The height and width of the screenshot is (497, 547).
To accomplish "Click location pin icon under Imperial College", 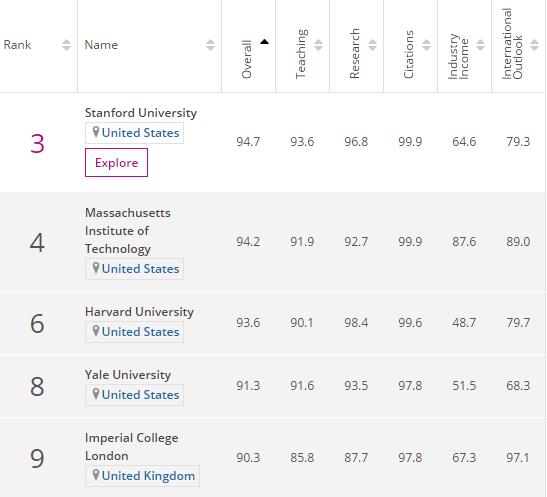I will tap(96, 475).
